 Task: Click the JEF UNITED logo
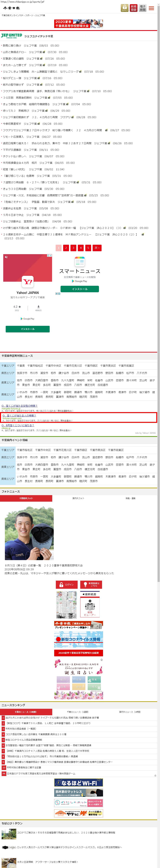11,36
